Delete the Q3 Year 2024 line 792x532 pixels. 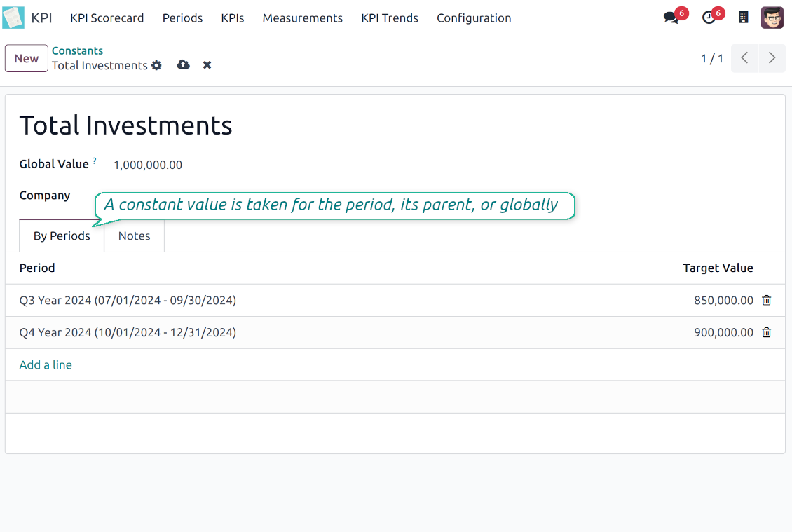(x=766, y=300)
